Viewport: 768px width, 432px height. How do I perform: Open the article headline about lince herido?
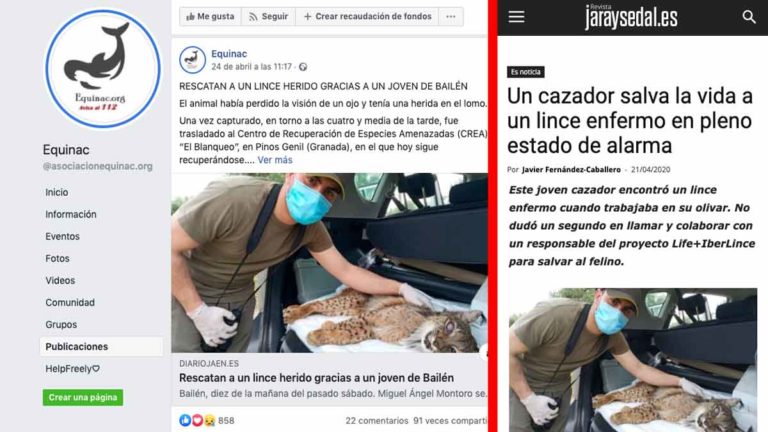[316, 378]
